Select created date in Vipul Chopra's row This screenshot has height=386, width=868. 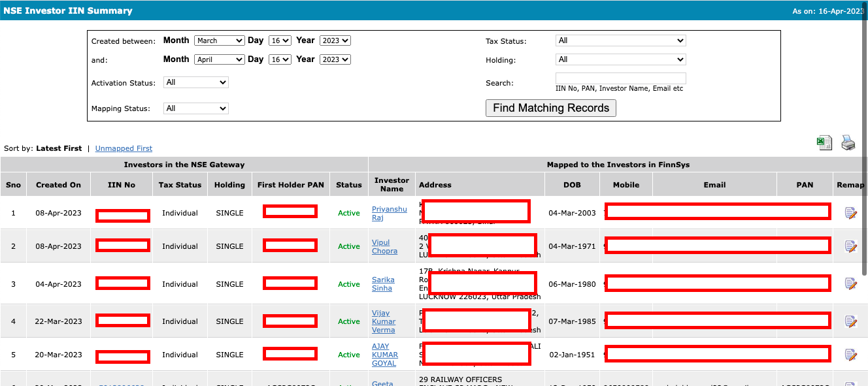[x=59, y=246]
